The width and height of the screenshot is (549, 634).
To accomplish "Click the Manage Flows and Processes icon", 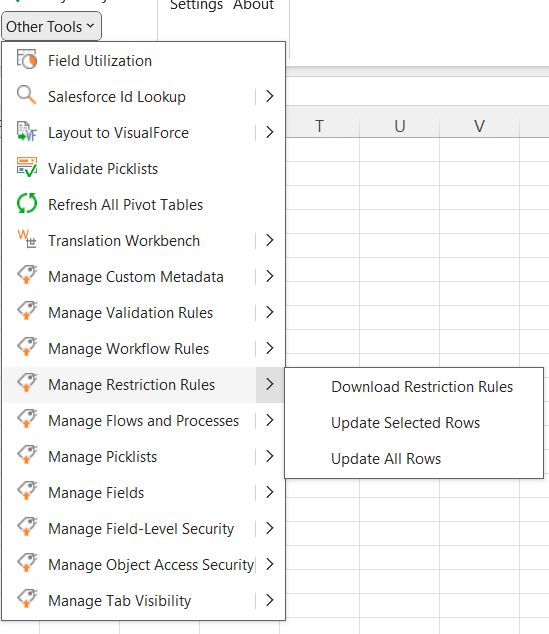I will pos(27,420).
